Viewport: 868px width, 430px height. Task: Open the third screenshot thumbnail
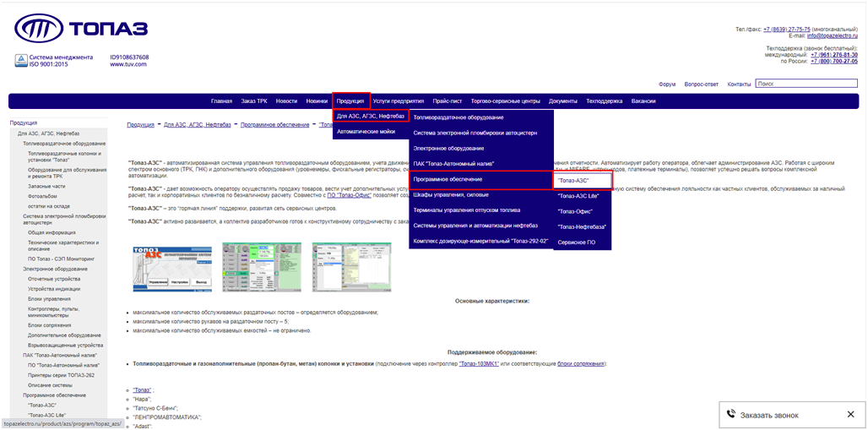coord(351,267)
